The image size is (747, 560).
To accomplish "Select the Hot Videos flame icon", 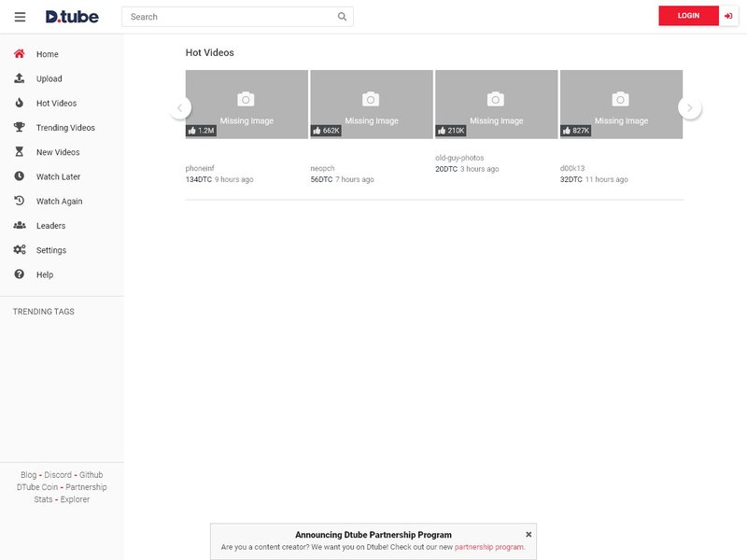I will tap(20, 103).
